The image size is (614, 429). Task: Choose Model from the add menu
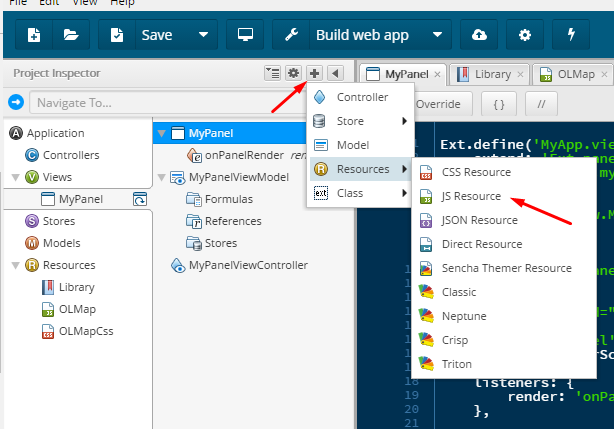coord(360,145)
